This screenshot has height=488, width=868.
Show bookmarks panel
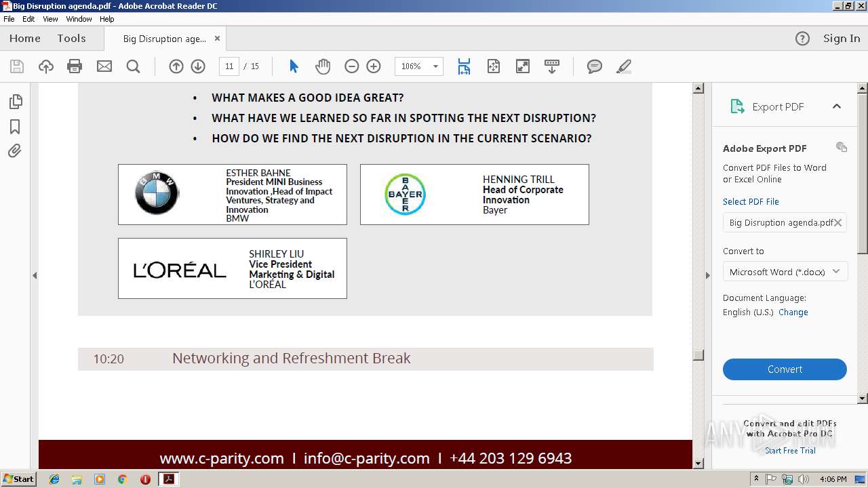pos(15,127)
